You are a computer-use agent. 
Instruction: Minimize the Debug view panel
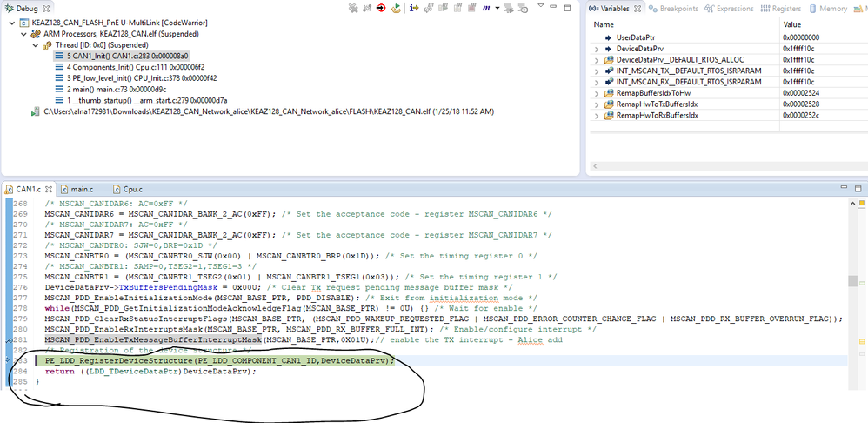click(x=555, y=8)
